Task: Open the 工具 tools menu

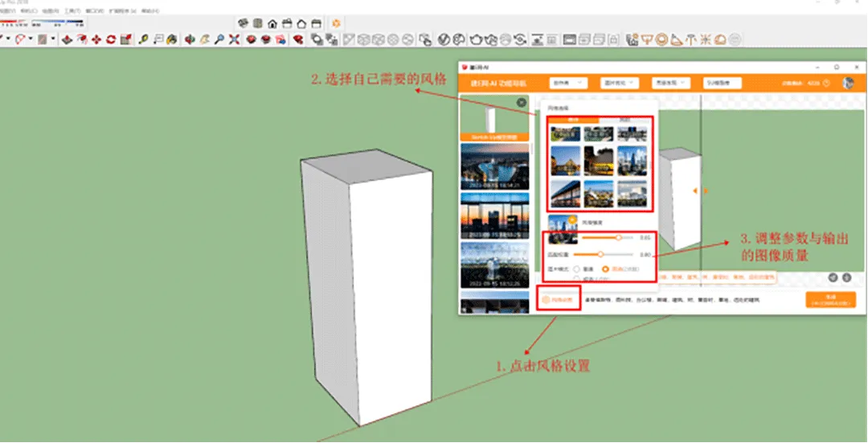Action: coord(72,11)
